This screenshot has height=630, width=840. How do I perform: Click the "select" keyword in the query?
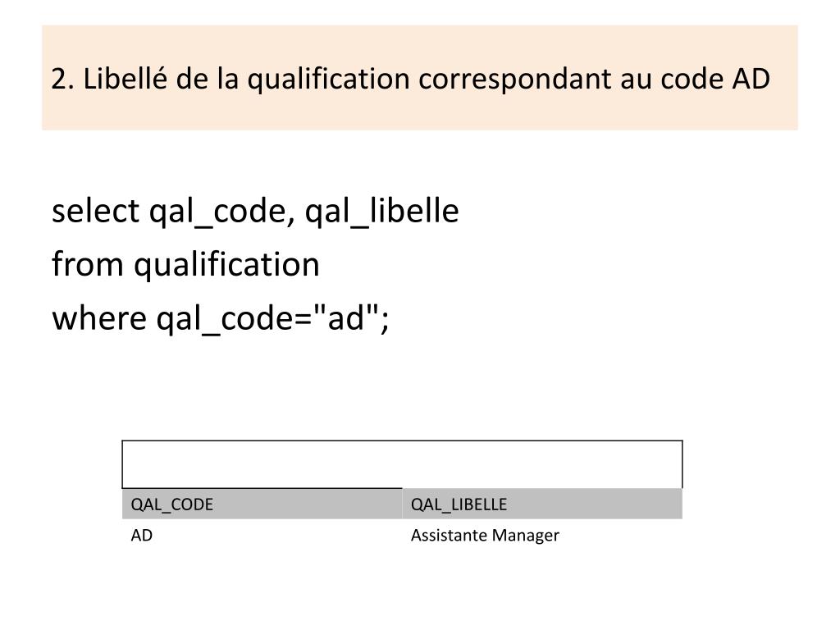point(95,211)
